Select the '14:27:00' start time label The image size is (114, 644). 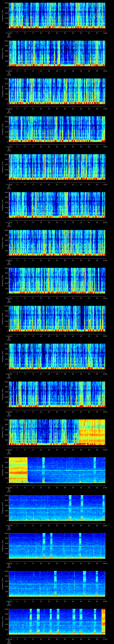tap(9, 525)
